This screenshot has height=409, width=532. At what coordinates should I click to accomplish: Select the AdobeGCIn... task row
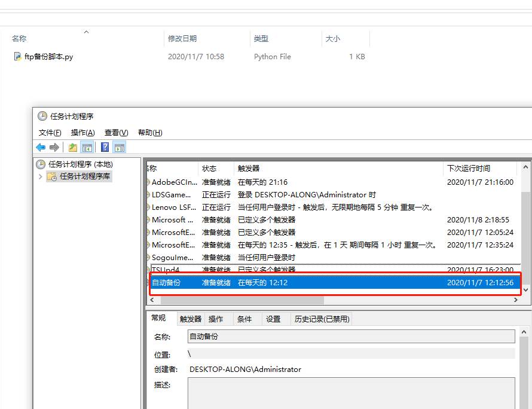coord(334,182)
